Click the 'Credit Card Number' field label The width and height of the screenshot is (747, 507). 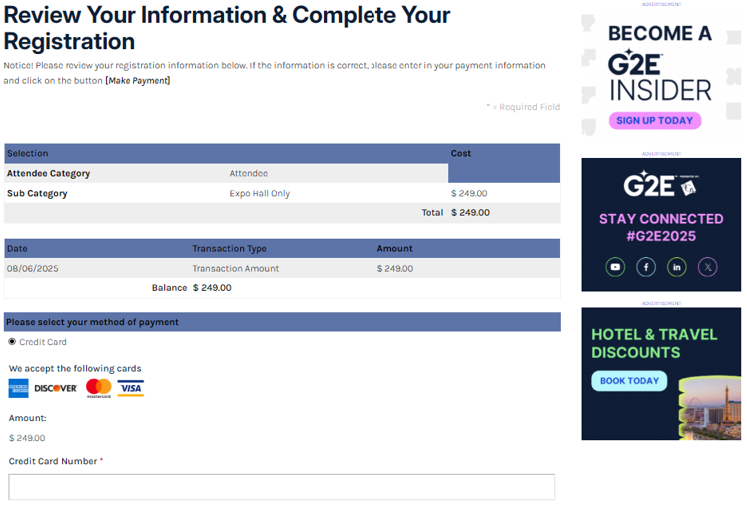click(53, 461)
